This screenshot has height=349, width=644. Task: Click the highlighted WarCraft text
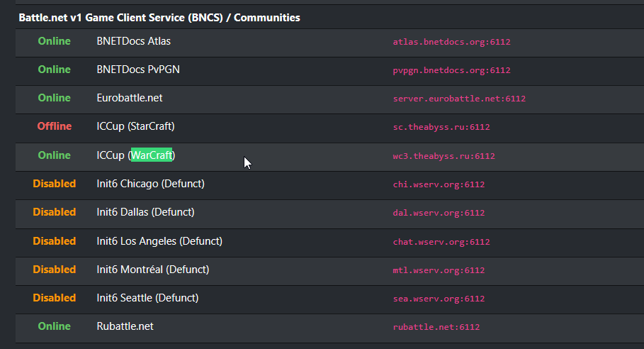pyautogui.click(x=152, y=155)
